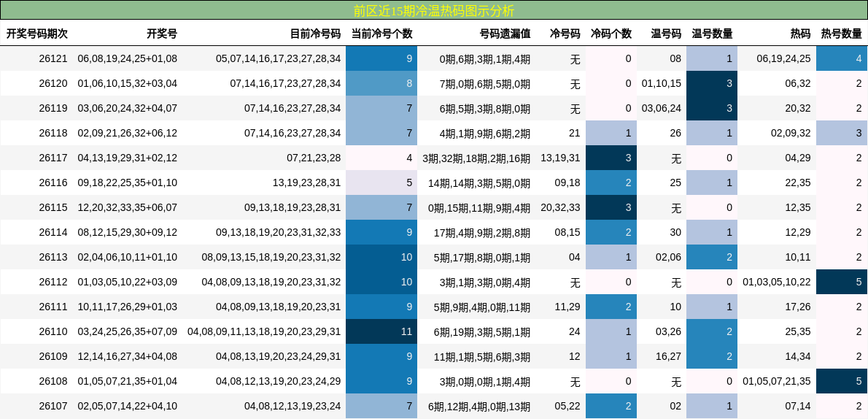Select draw result 04,13,19,29,31+02,12
Image resolution: width=868 pixels, height=419 pixels.
[x=128, y=158]
